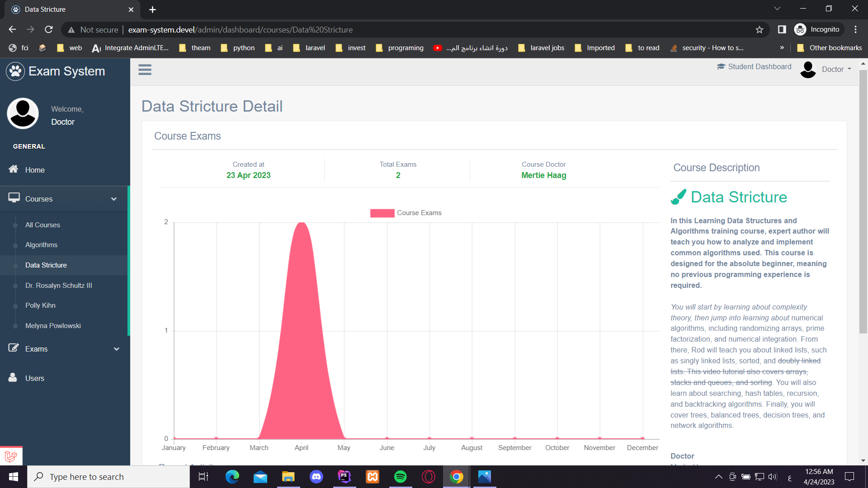Select Data Stricture sidebar item
This screenshot has height=488, width=868.
point(46,265)
